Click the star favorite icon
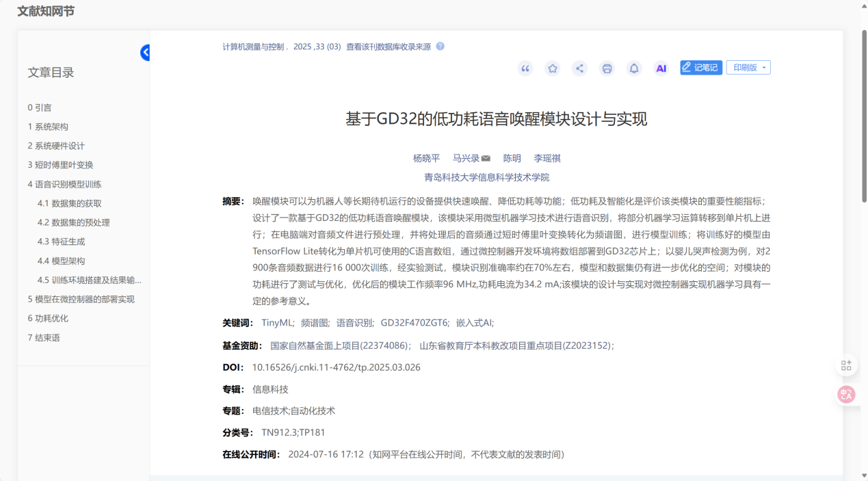Viewport: 868px width, 481px height. [x=552, y=68]
